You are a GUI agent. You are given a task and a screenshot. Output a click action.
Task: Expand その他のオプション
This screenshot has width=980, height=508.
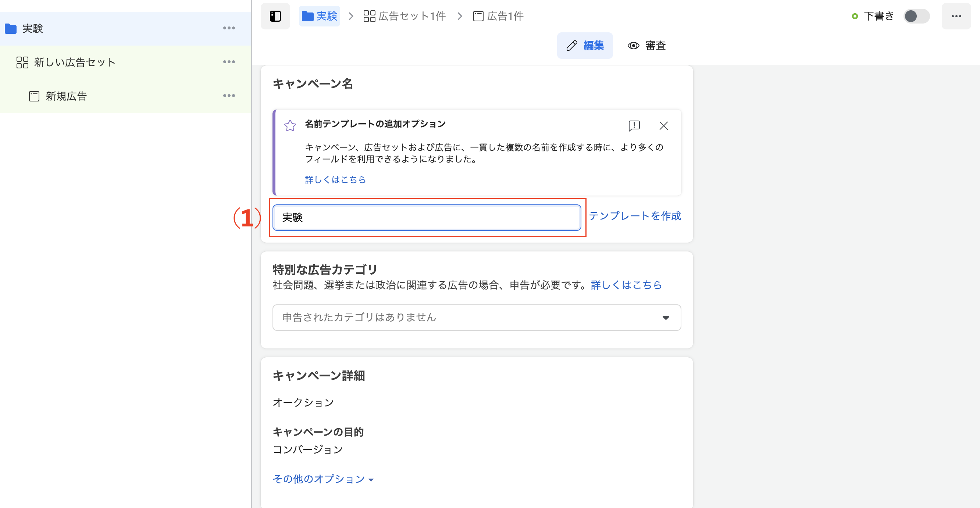point(323,479)
